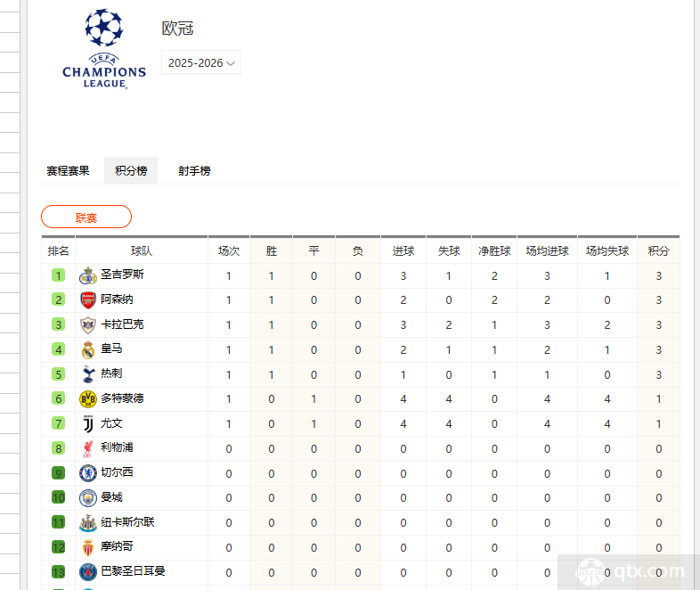Open the 摩纳哥 team link
Screen dimensions: 700x590
(117, 546)
